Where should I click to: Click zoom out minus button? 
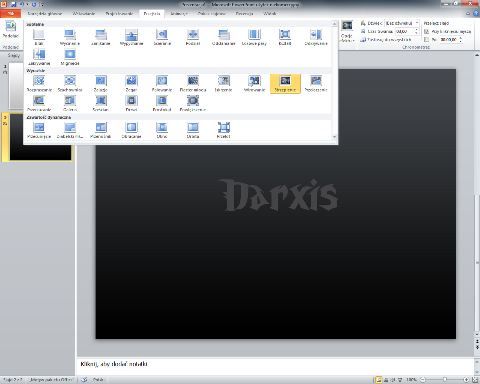click(423, 379)
